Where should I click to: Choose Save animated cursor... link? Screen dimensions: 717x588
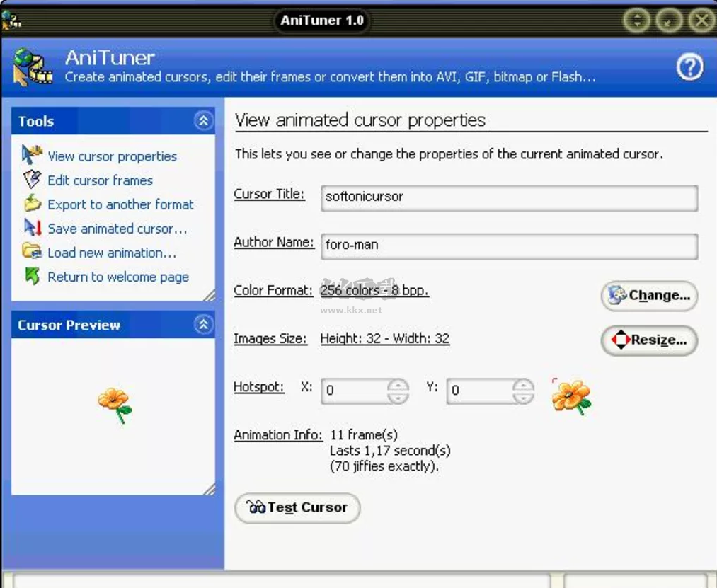tap(117, 229)
